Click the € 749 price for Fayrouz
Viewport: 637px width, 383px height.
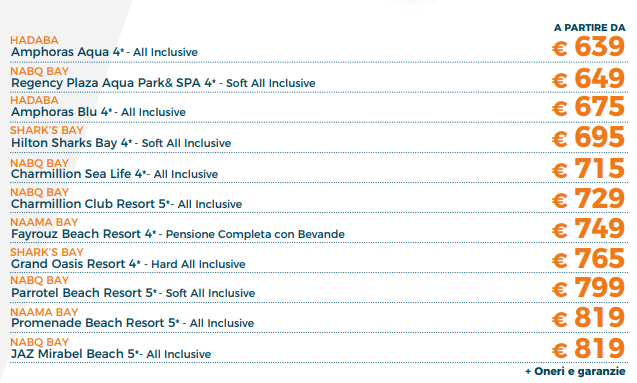[588, 229]
